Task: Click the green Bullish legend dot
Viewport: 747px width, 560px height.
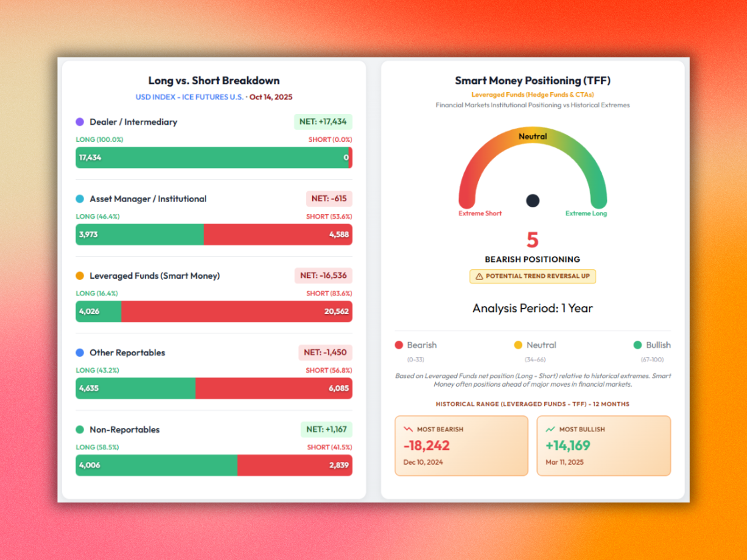Action: pos(638,345)
